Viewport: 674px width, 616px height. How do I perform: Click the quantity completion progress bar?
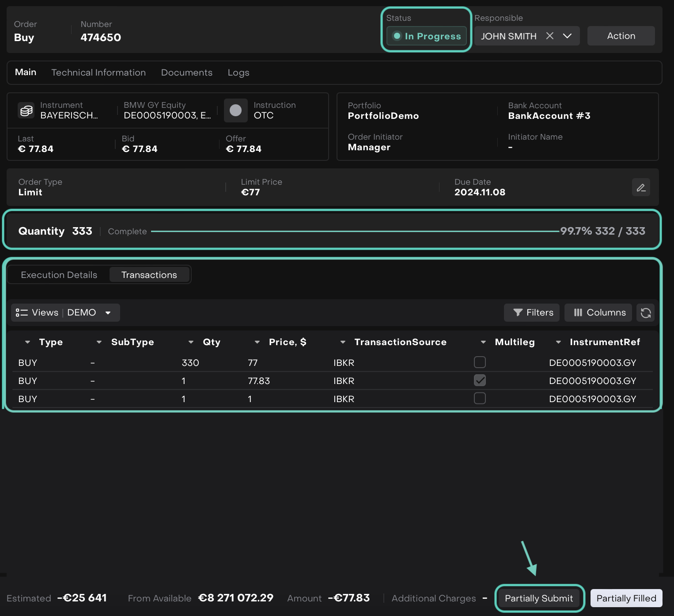pos(355,231)
